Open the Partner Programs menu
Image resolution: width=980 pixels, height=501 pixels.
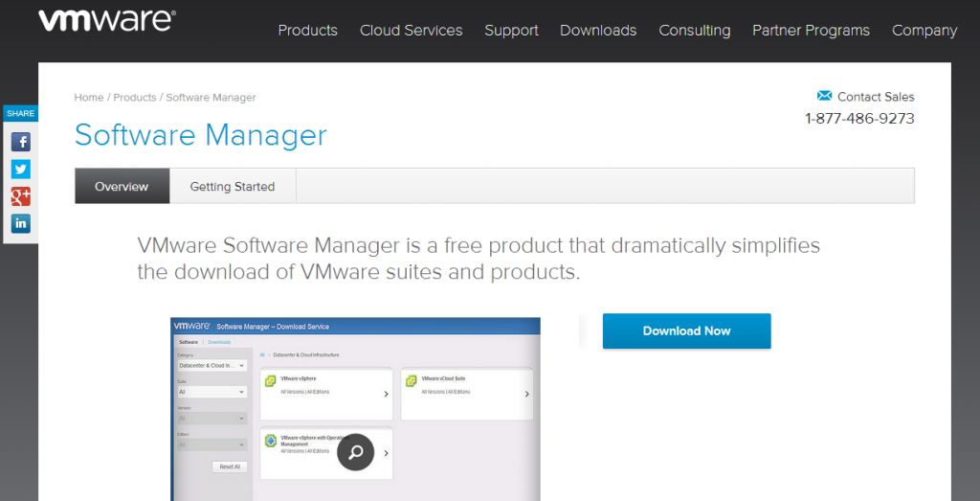tap(811, 30)
